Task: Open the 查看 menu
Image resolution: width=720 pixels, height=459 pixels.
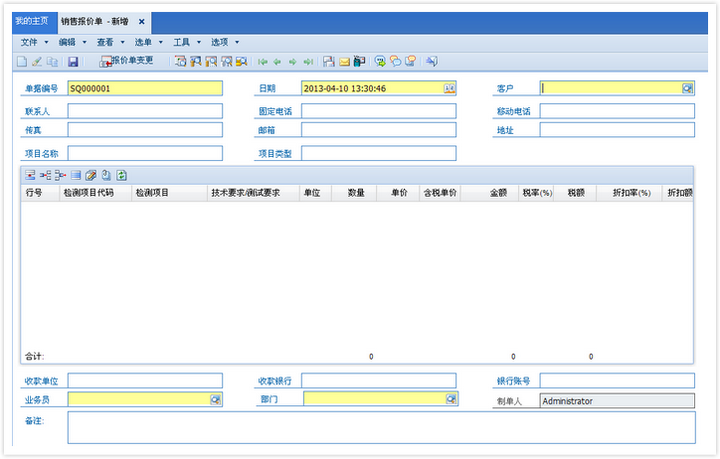Action: pos(110,42)
